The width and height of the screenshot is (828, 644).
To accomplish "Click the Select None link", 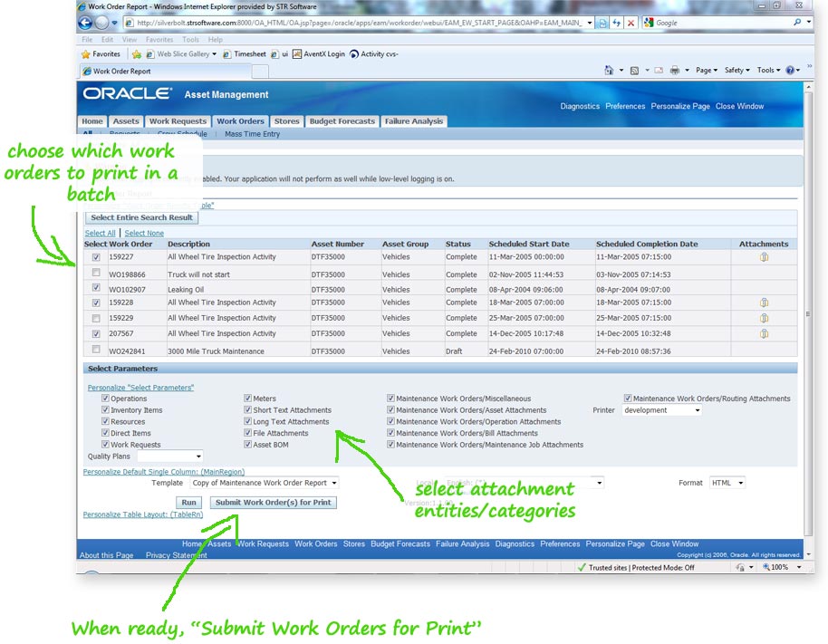I will point(144,233).
